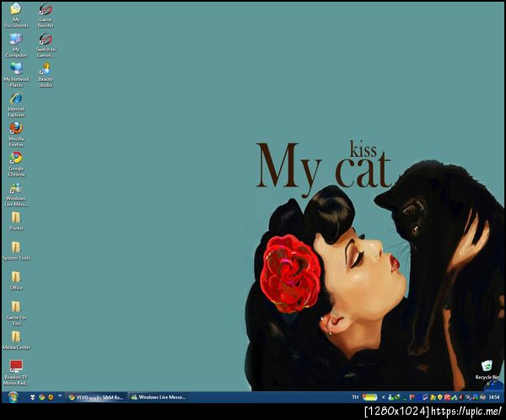
Task: Open the Recycle Bin
Action: [487, 370]
